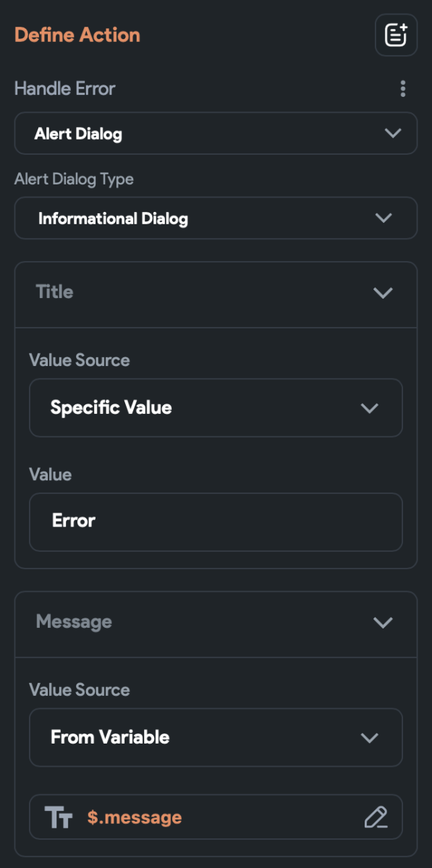Open the Handle Error overflow menu icon

403,88
